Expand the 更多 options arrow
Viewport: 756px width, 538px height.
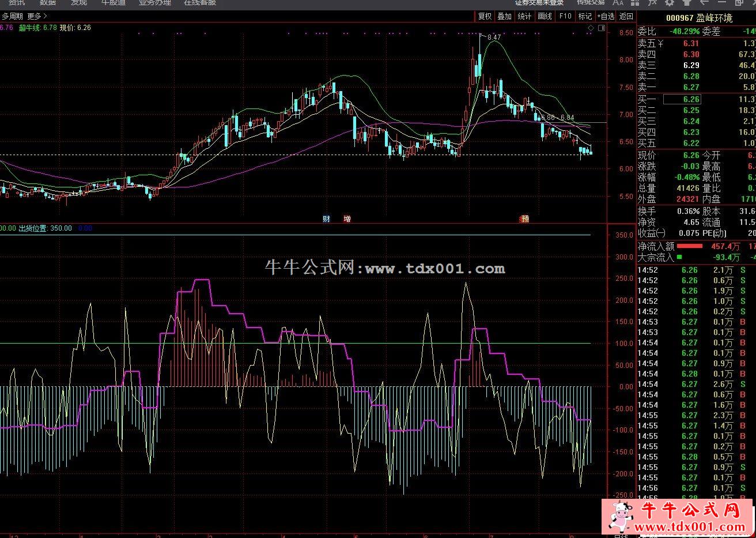tap(37, 16)
